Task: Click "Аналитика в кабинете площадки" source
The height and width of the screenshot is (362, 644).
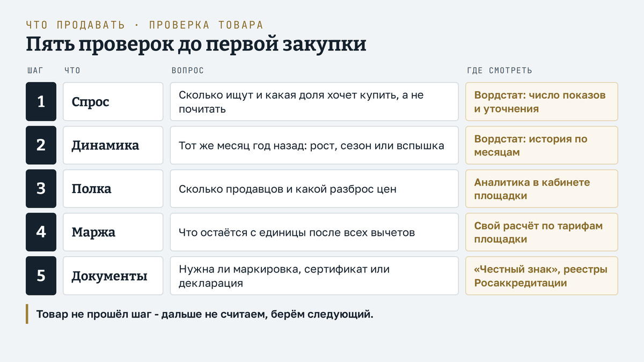Action: 541,188
